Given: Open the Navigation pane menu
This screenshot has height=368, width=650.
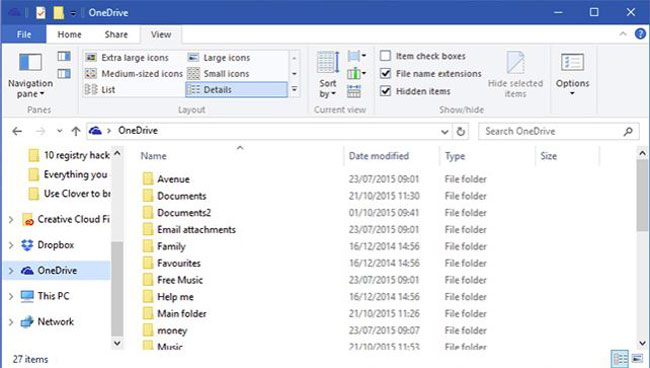Looking at the screenshot, I should pos(30,75).
